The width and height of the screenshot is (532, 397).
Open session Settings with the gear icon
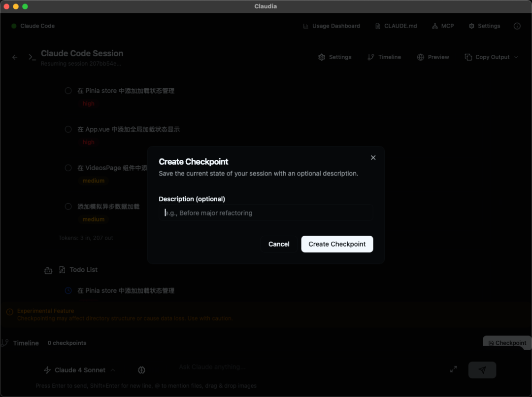pyautogui.click(x=335, y=57)
